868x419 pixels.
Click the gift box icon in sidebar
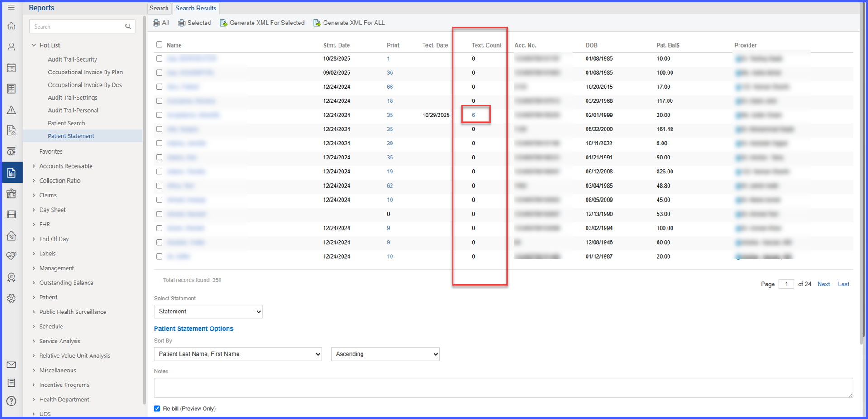coord(11,193)
